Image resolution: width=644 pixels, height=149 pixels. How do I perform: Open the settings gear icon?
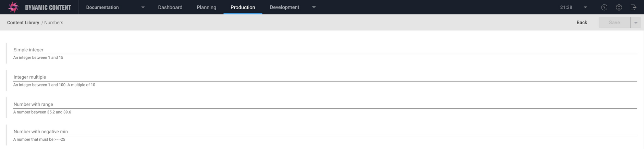pos(619,7)
